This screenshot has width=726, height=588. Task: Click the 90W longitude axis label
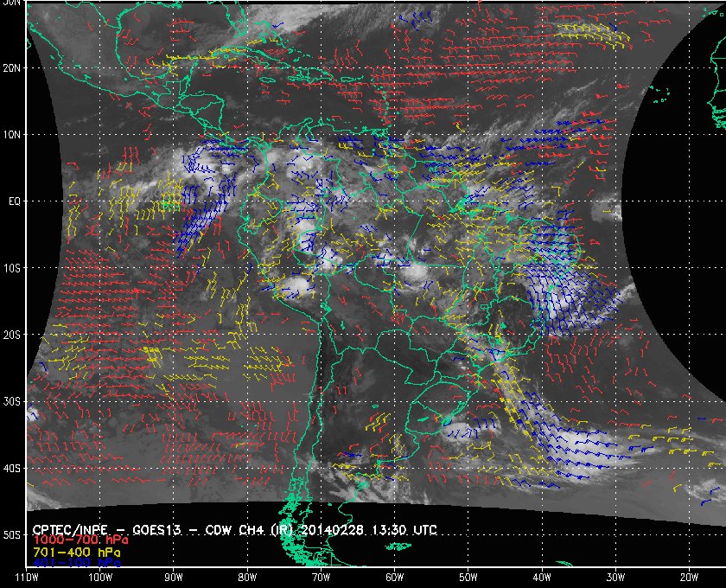[x=174, y=578]
